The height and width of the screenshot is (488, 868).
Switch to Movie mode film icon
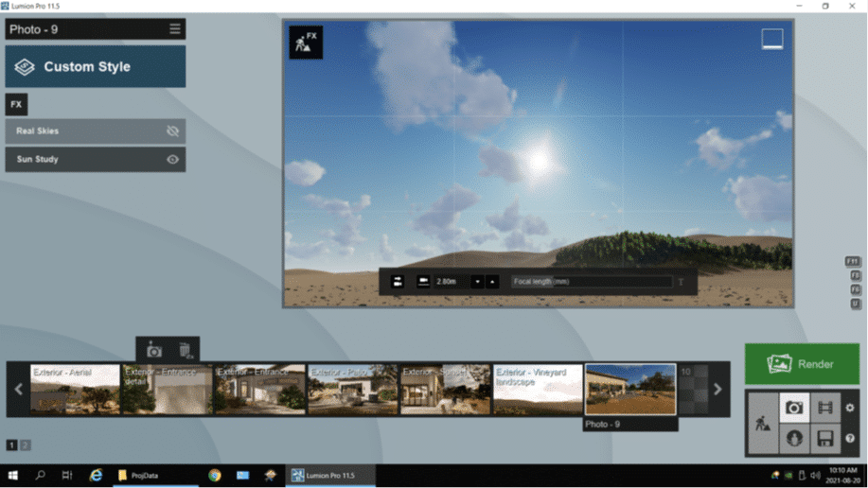(x=824, y=408)
